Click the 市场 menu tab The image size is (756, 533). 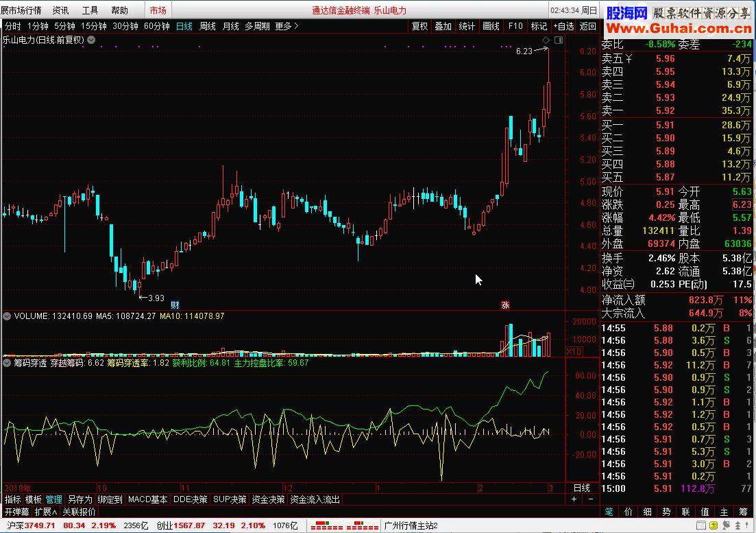coord(158,10)
